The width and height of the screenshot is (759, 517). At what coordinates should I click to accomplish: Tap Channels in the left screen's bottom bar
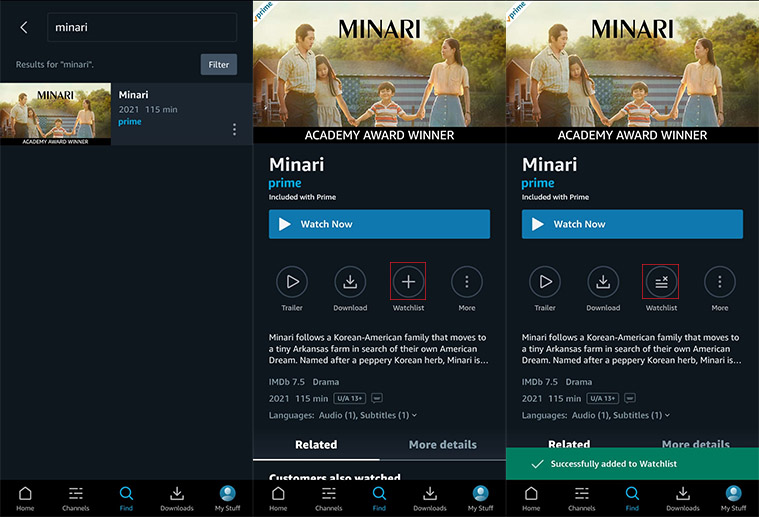76,499
